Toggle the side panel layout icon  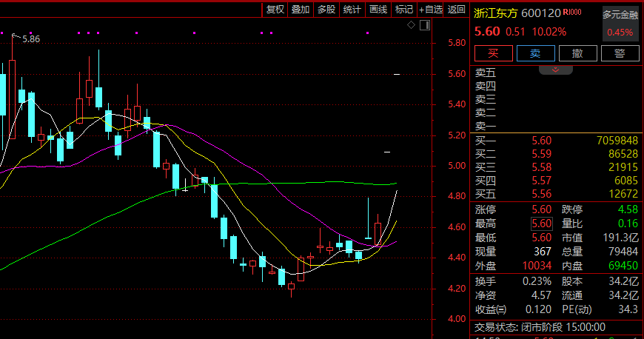point(425,25)
